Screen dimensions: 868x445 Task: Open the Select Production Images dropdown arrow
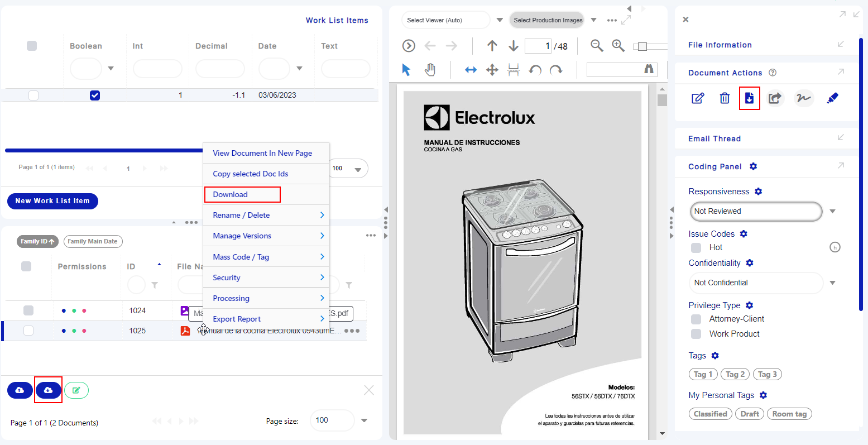click(x=593, y=20)
